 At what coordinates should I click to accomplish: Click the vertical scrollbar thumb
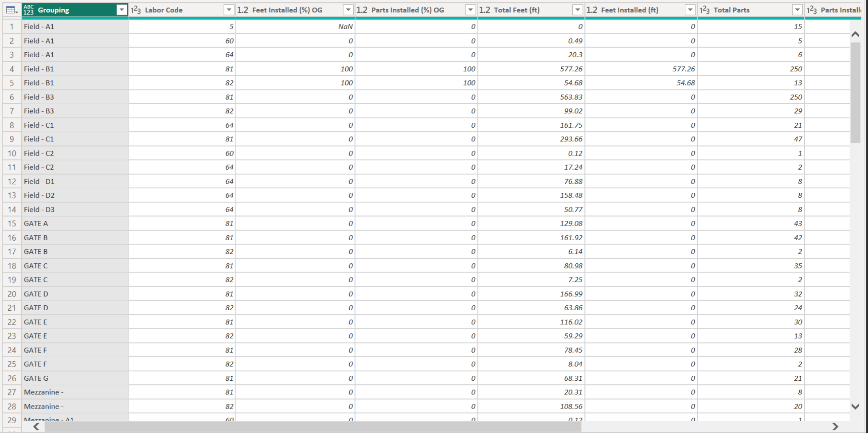(x=855, y=92)
